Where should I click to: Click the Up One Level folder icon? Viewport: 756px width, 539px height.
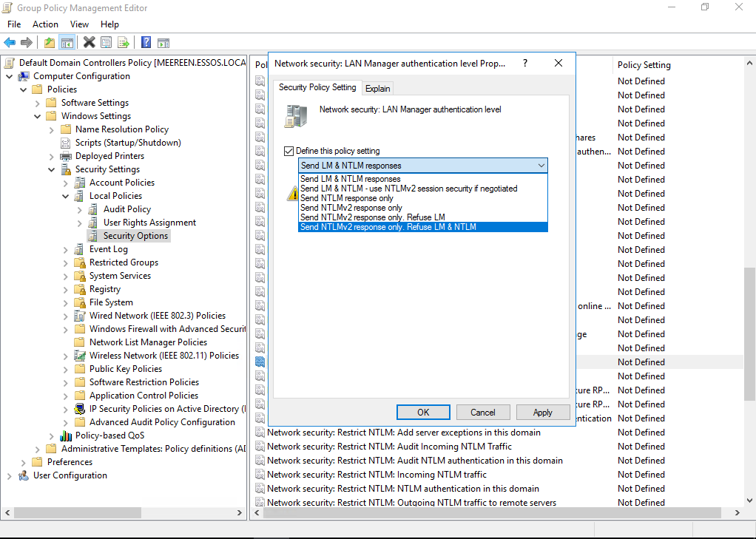point(50,43)
